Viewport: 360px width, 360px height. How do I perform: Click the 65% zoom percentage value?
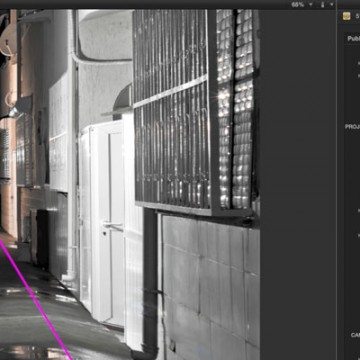click(x=298, y=5)
